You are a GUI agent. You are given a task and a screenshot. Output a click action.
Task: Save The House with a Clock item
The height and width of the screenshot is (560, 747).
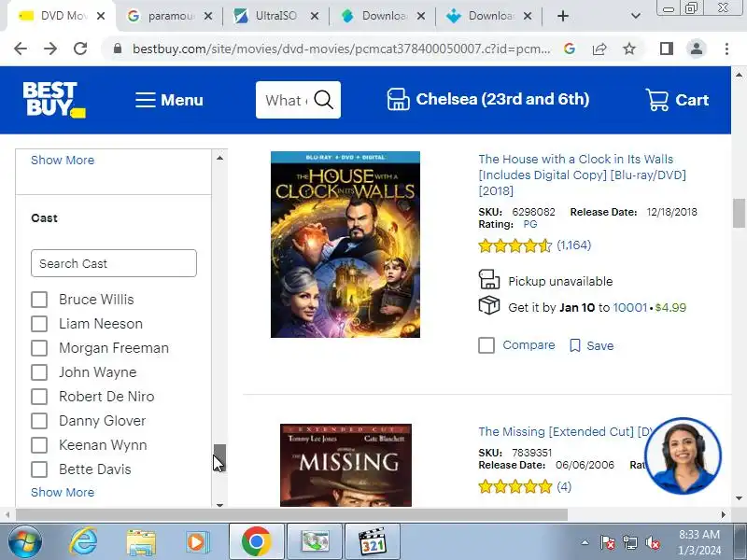592,345
